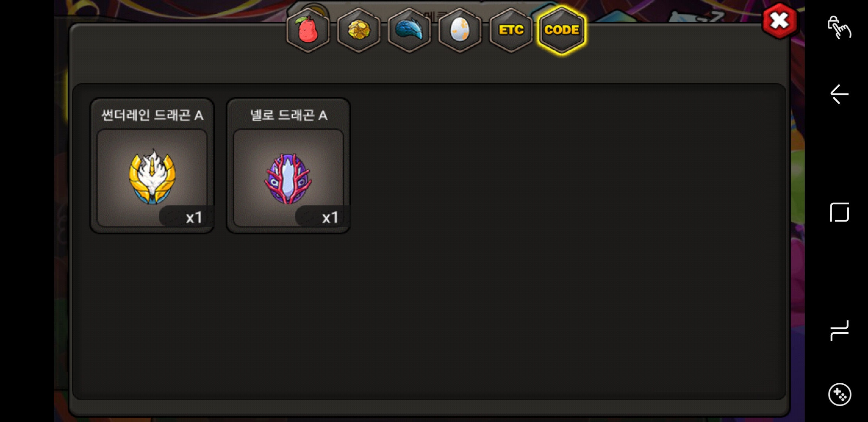Screen dimensions: 868x422
Task: Go back with the system arrow
Action: coord(839,94)
